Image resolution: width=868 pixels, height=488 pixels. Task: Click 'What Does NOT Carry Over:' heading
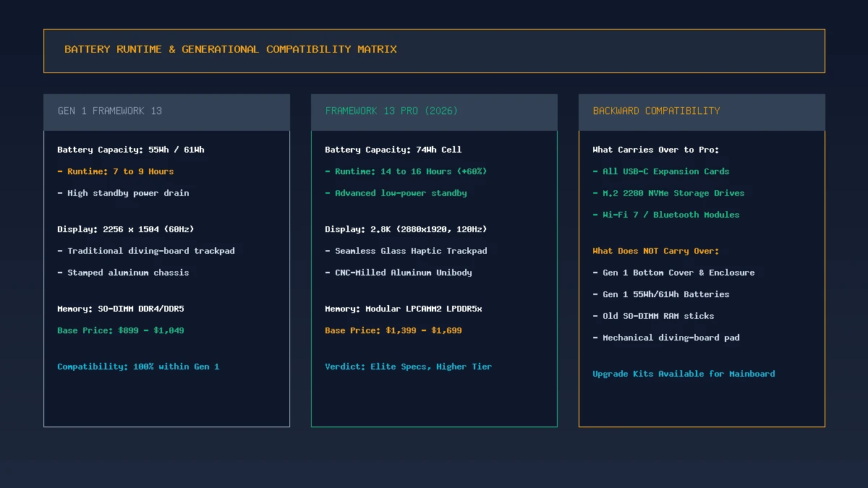(x=656, y=251)
